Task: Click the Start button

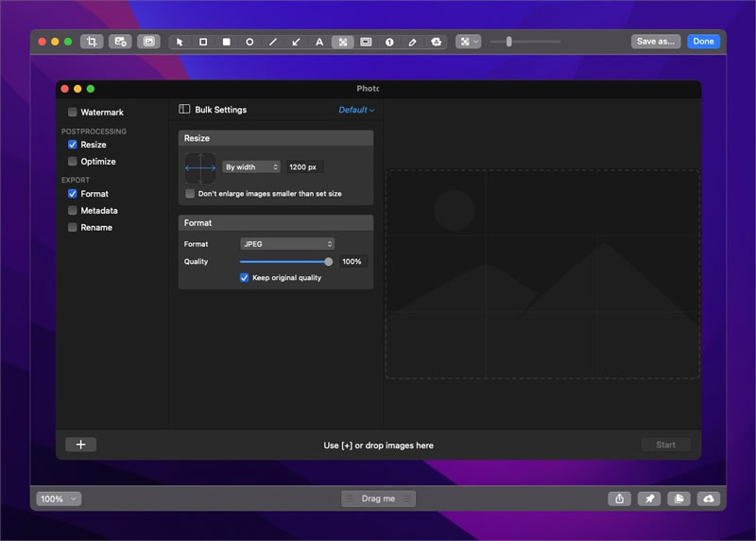Action: tap(665, 445)
